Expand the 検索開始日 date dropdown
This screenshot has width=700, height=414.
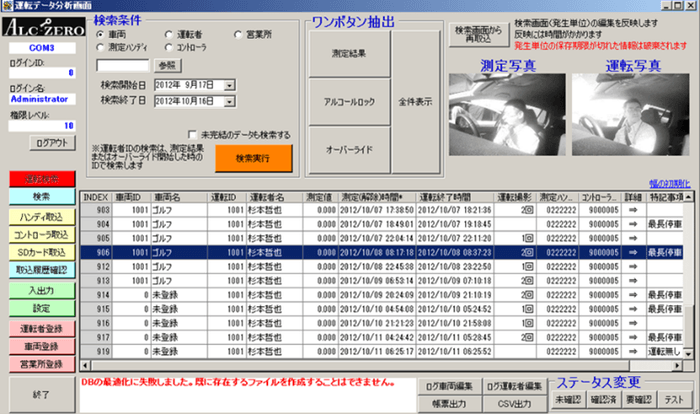pos(229,87)
